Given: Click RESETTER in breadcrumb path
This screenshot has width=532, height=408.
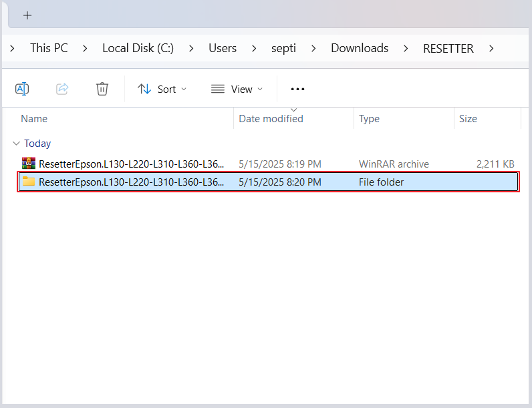Looking at the screenshot, I should pos(448,49).
